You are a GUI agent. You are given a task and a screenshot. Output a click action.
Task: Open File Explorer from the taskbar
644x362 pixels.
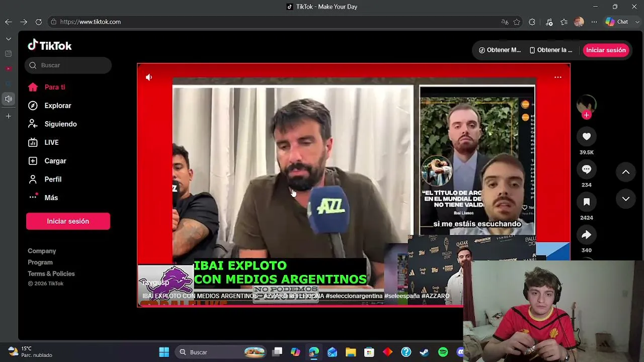point(351,352)
